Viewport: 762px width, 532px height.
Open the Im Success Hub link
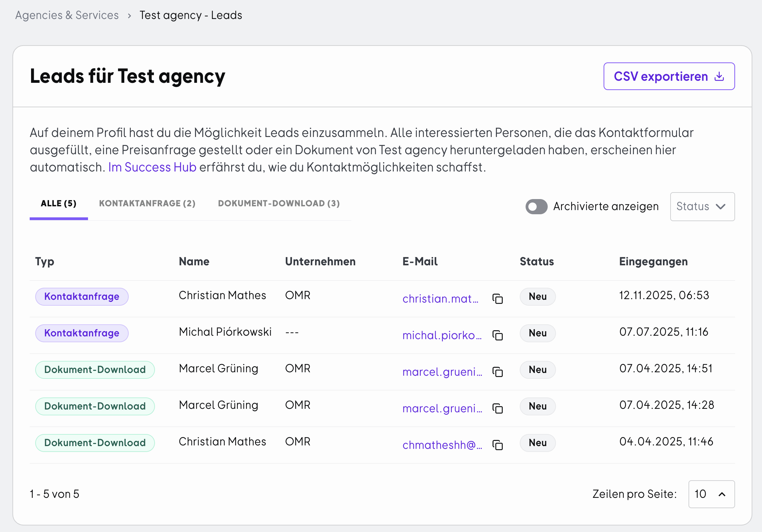(152, 167)
